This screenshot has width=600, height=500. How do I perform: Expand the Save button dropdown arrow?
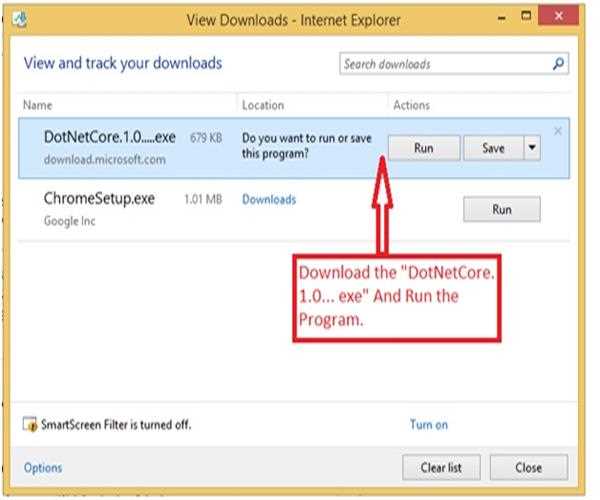532,148
